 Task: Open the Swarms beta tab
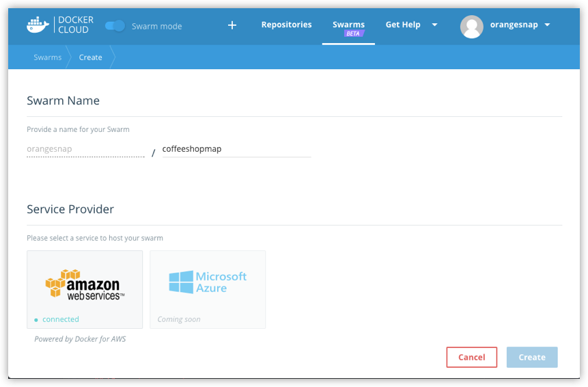pos(348,25)
